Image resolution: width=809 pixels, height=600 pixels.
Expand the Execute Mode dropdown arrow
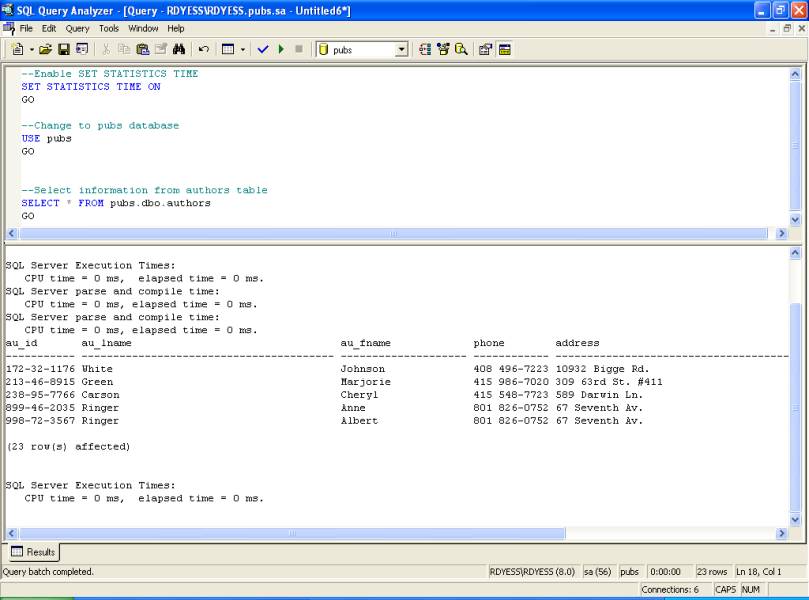pyautogui.click(x=243, y=49)
